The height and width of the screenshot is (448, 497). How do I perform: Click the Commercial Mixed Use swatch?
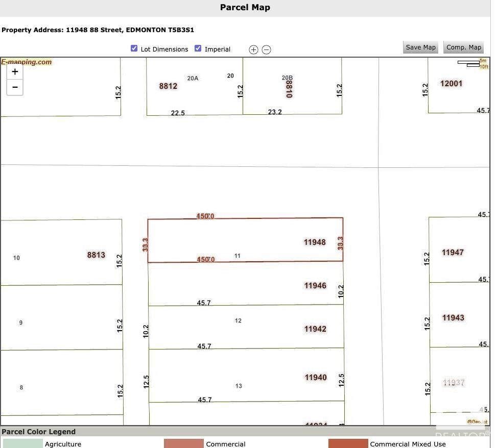[348, 443]
